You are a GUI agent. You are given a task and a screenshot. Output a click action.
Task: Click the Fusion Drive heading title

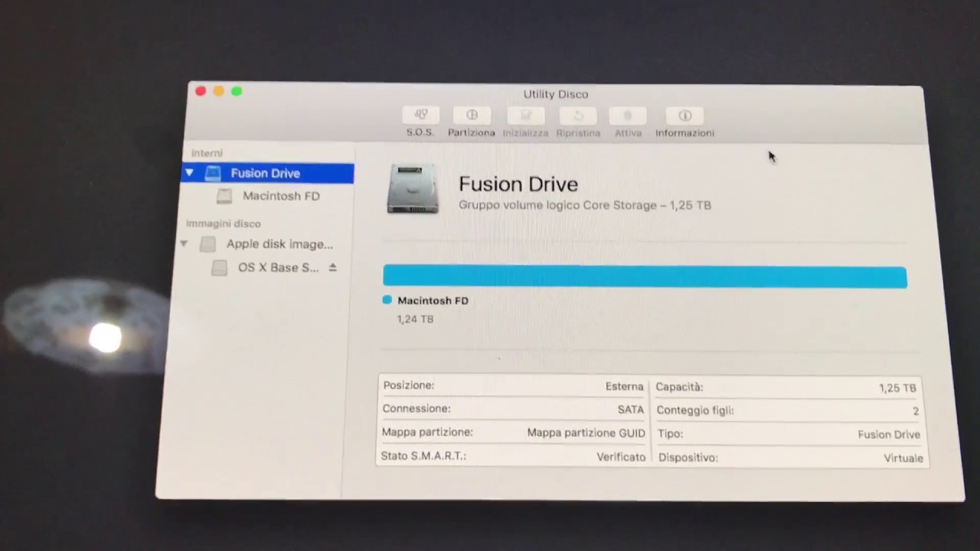[x=518, y=184]
